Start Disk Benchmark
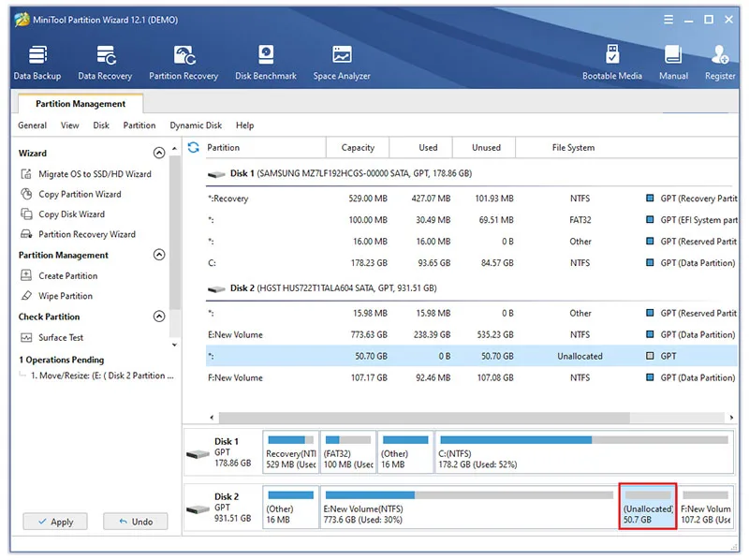Viewport: 749px width, 560px height. (x=266, y=63)
